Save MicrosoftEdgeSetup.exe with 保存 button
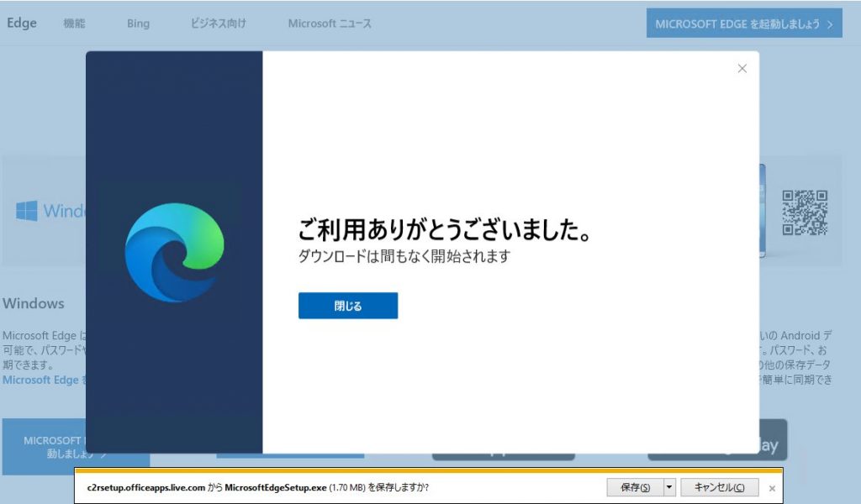This screenshot has width=861, height=504. click(635, 487)
